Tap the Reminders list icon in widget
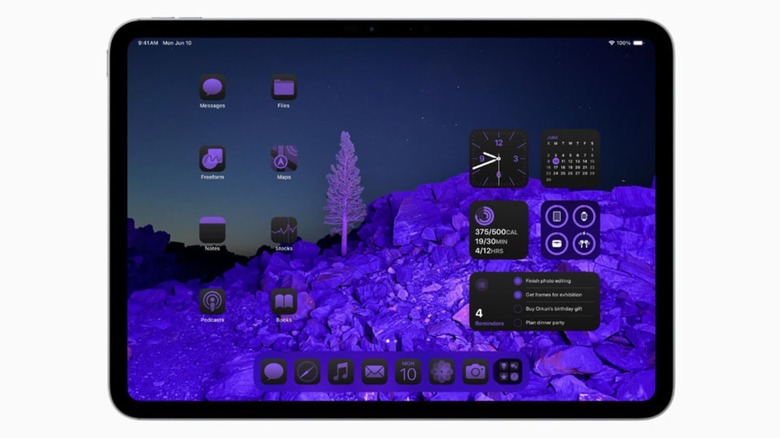 click(481, 285)
